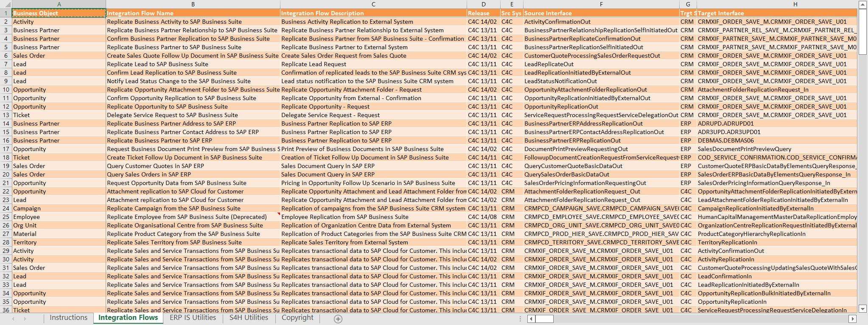The image size is (868, 325).
Task: Click the Campaign business object cell
Action: tap(59, 208)
